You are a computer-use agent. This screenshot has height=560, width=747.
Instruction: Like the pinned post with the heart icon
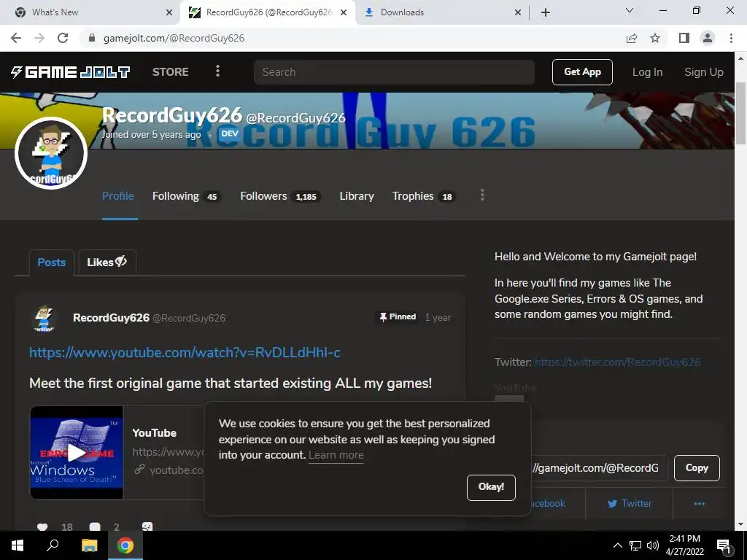pyautogui.click(x=42, y=527)
